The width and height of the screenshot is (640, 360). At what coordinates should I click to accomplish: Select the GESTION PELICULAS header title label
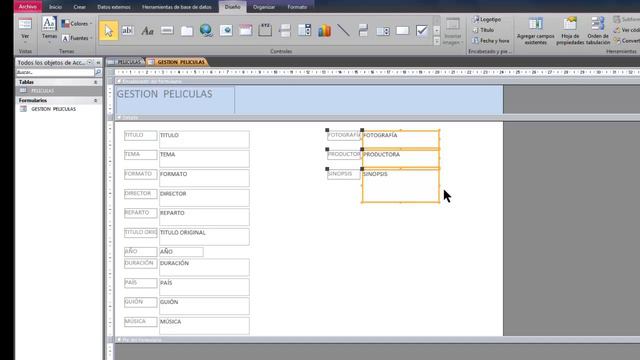point(175,99)
